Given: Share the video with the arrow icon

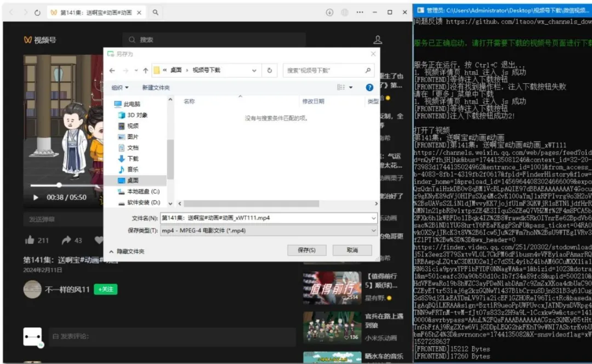Looking at the screenshot, I should coord(66,240).
